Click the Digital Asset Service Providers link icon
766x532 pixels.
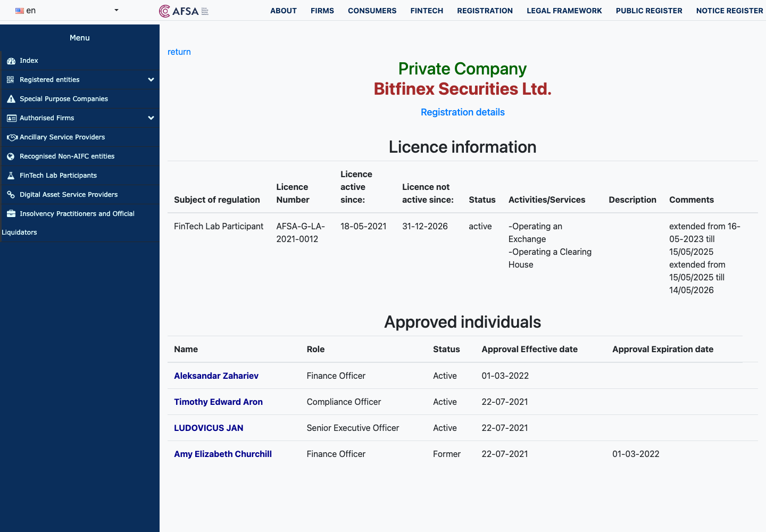pyautogui.click(x=11, y=195)
